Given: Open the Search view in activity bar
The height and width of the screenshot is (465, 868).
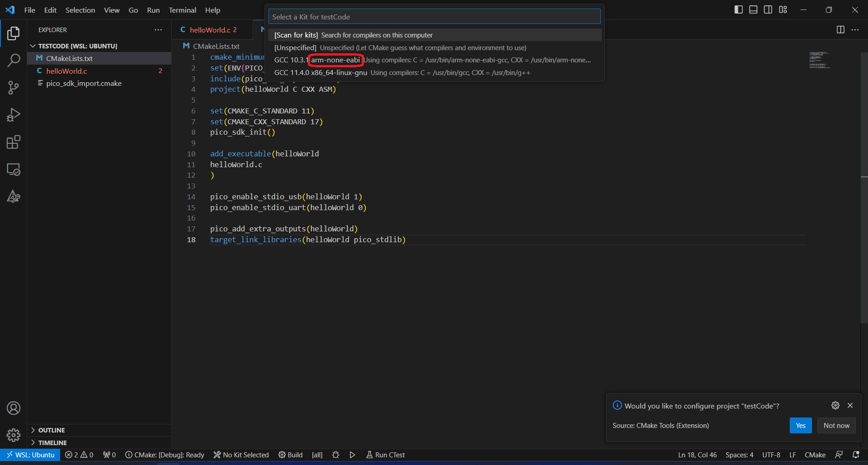Looking at the screenshot, I should click(x=14, y=61).
